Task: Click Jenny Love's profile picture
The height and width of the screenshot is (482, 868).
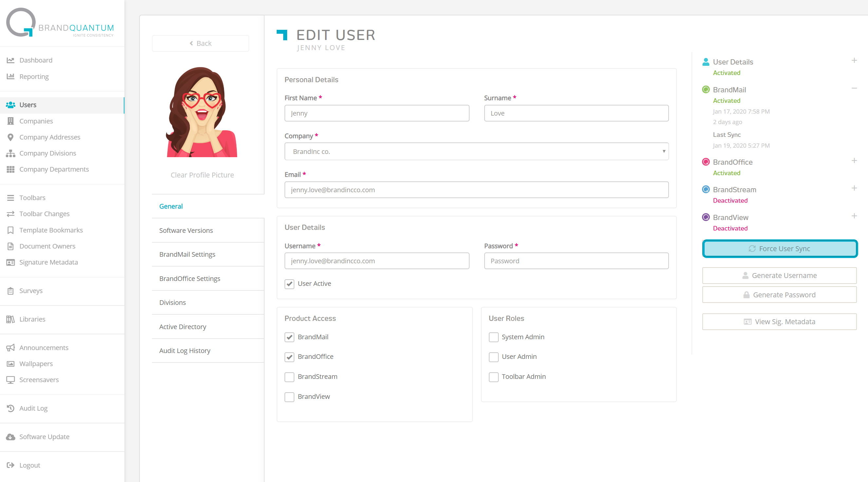Action: (202, 112)
